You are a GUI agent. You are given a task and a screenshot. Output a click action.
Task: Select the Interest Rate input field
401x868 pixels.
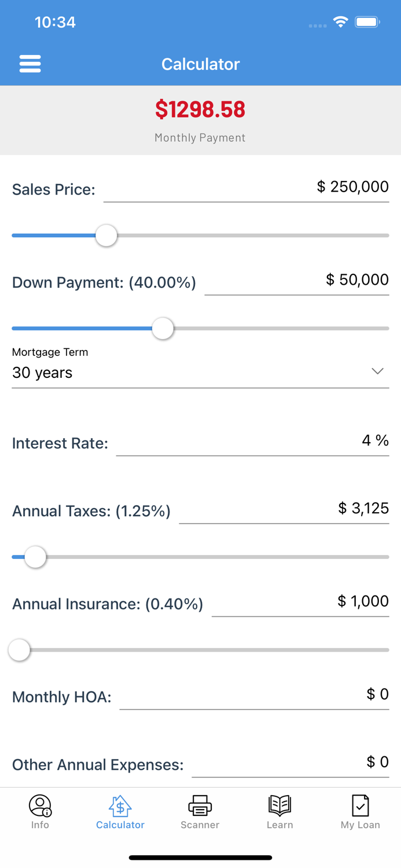(255, 443)
